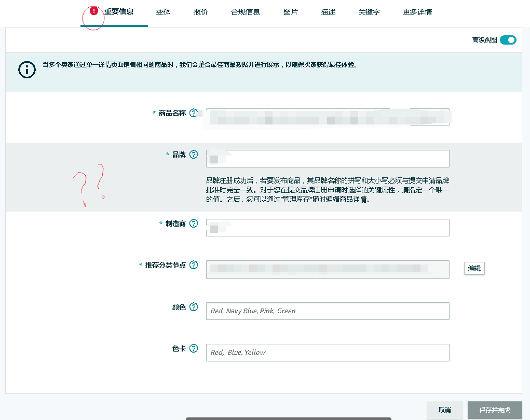Click the 编辑 button for category node

point(474,268)
